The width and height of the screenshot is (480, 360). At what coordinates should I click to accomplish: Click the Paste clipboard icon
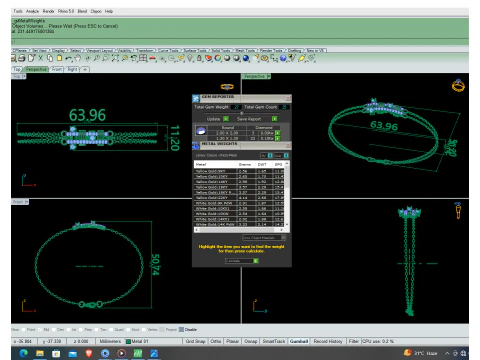[59, 58]
